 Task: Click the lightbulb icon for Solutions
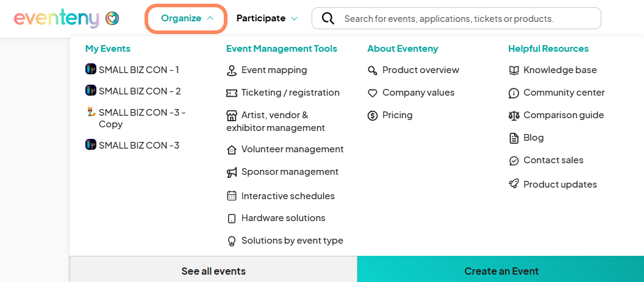pyautogui.click(x=232, y=241)
